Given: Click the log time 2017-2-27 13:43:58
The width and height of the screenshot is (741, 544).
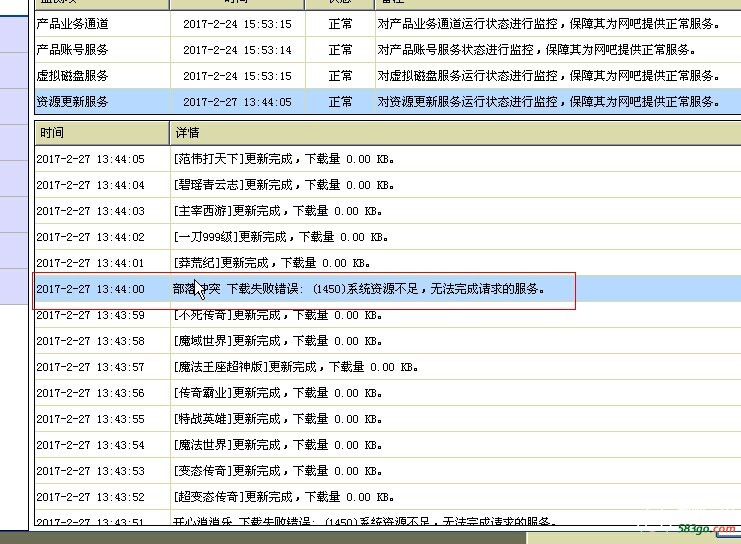Looking at the screenshot, I should 90,341.
